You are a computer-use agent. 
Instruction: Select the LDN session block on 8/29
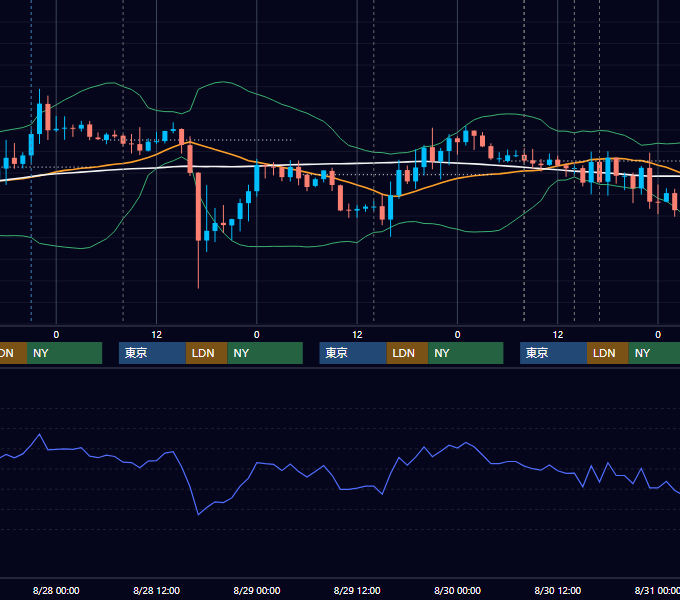[x=407, y=353]
